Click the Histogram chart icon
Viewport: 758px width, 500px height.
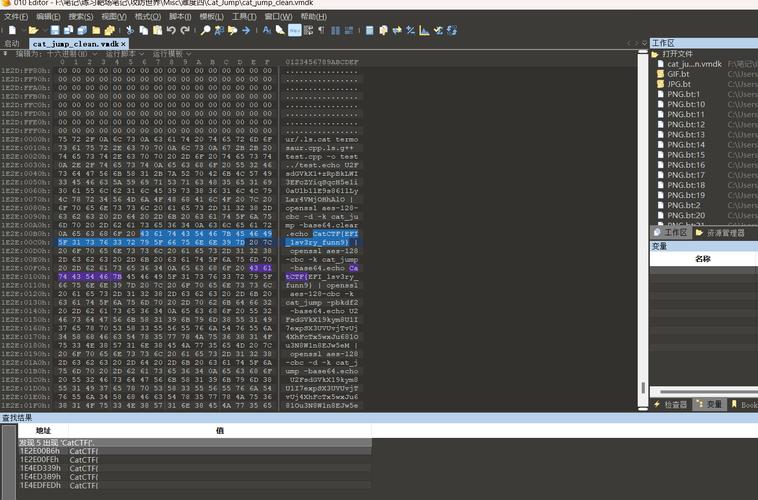[x=424, y=30]
